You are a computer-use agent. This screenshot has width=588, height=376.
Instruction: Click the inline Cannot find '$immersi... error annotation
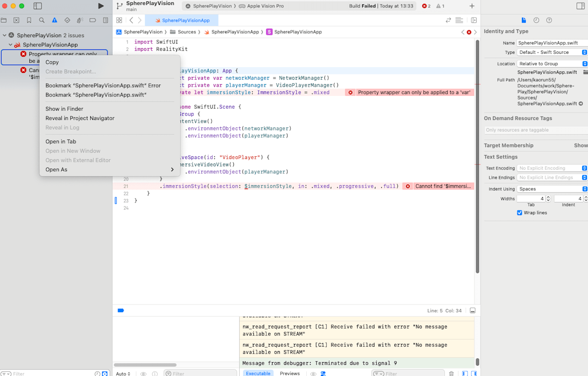pyautogui.click(x=439, y=186)
